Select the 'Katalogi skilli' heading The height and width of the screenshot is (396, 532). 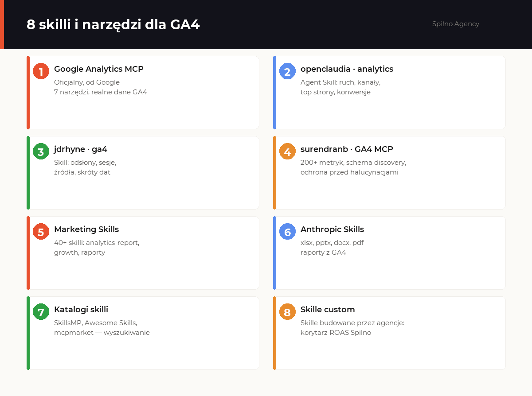coord(81,310)
